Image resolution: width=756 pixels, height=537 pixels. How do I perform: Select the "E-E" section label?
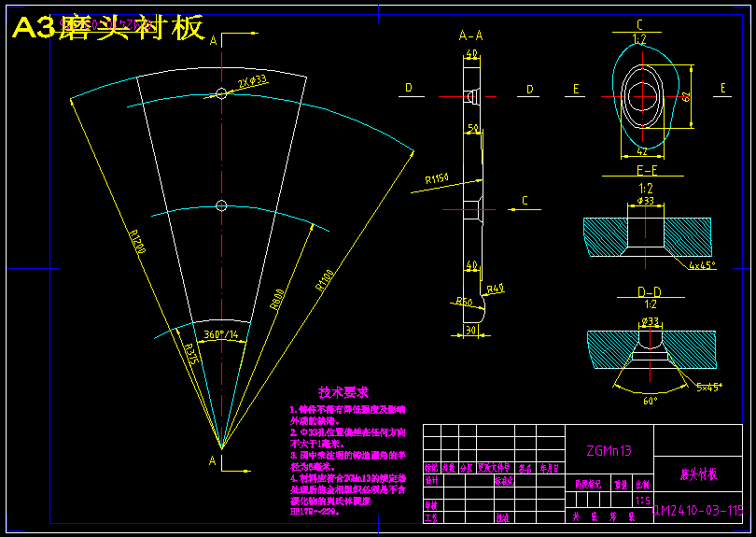(647, 170)
